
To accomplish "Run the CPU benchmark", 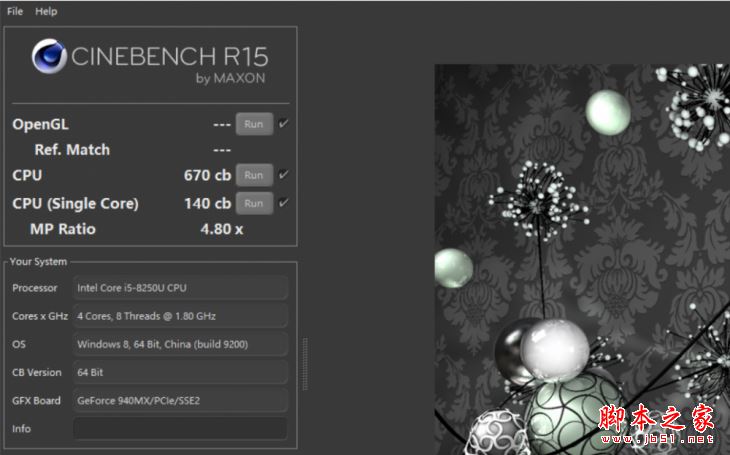I will (x=254, y=175).
